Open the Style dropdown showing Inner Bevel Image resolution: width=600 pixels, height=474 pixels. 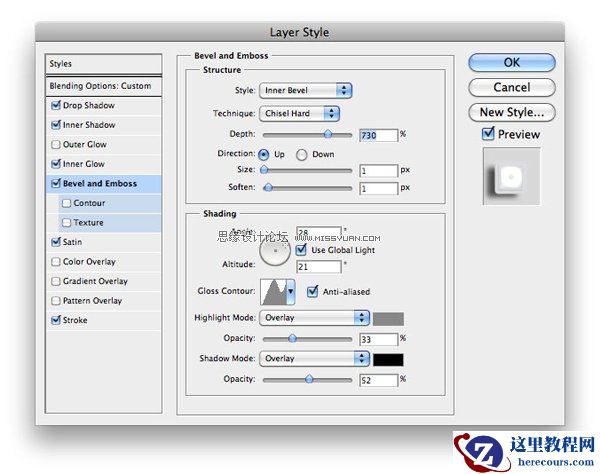(x=305, y=90)
